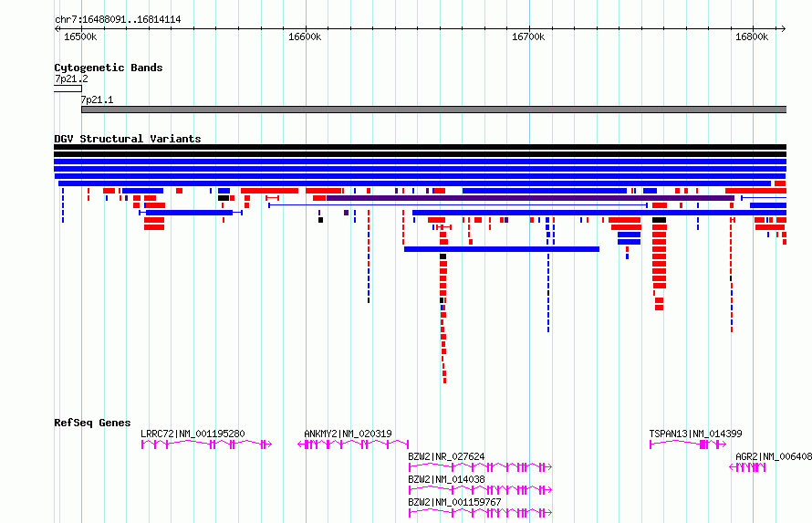This screenshot has height=523, width=812.
Task: Click the AGR2 gene model glyph
Action: tap(747, 467)
